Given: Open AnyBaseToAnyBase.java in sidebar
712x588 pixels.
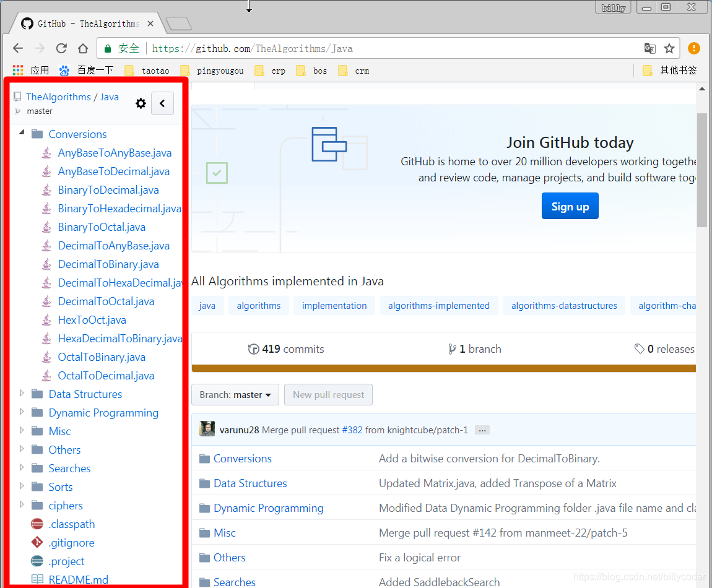Looking at the screenshot, I should 115,153.
